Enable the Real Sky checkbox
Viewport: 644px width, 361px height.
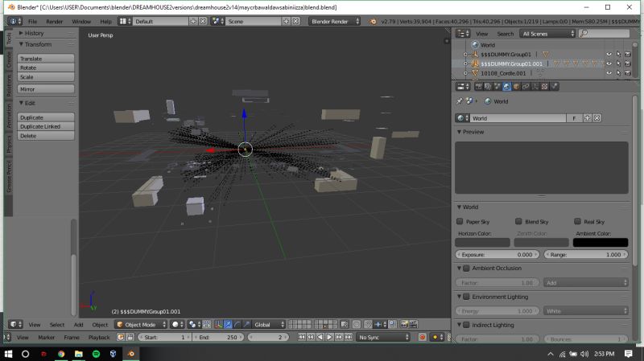pyautogui.click(x=577, y=222)
